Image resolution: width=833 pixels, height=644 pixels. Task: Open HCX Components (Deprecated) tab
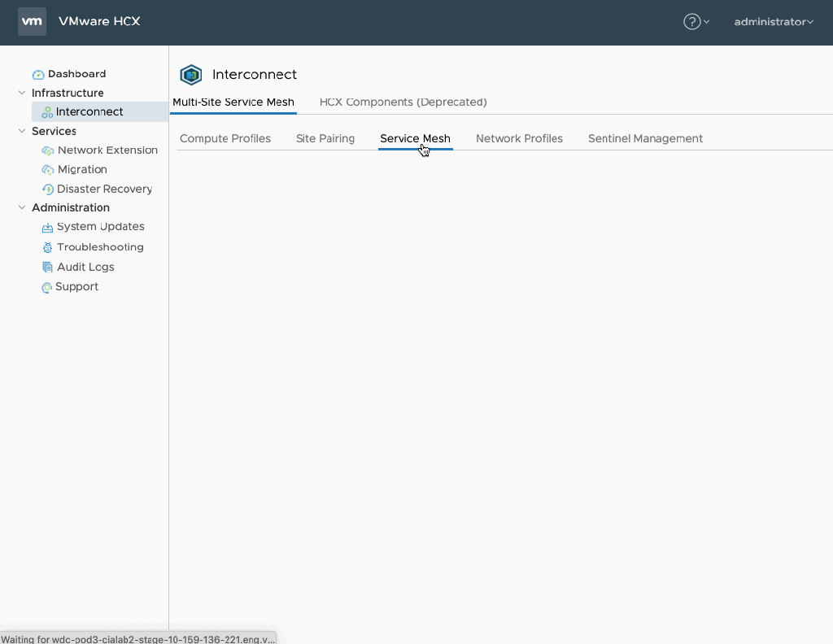(x=403, y=102)
